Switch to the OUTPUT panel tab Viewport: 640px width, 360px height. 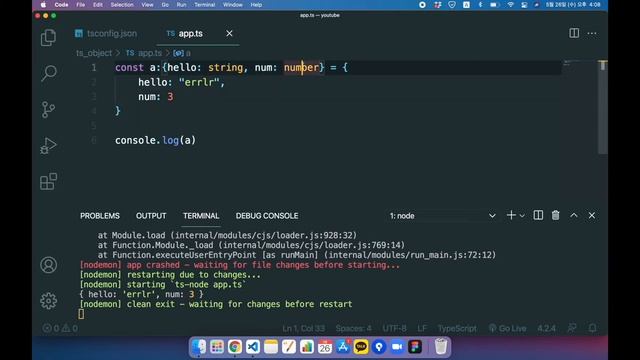151,216
